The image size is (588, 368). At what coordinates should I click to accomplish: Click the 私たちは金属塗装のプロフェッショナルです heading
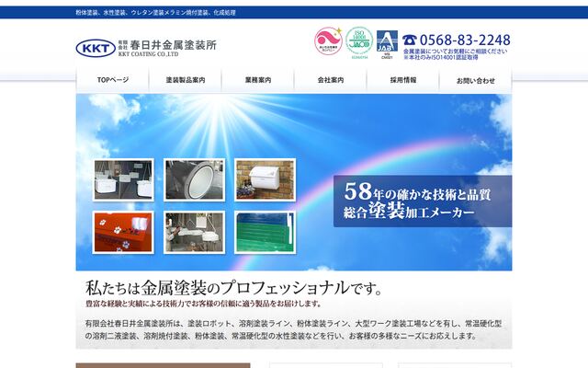[234, 288]
